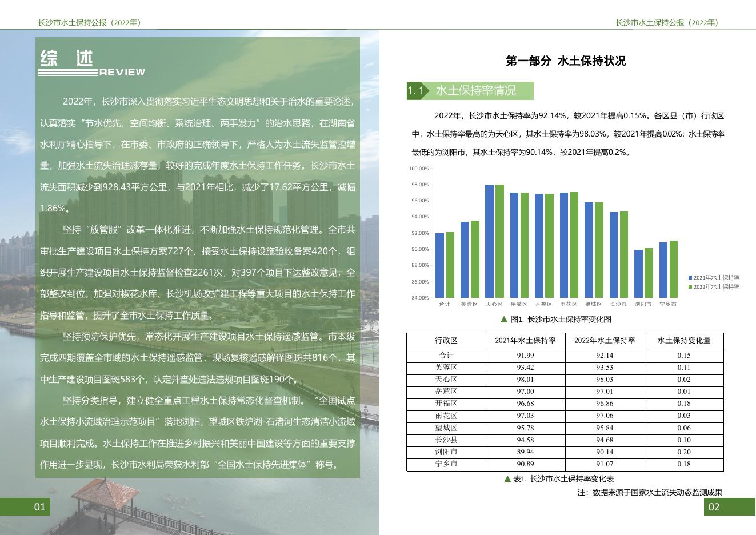Select table cell 0.18 in the 宁乡市 row

tap(684, 464)
